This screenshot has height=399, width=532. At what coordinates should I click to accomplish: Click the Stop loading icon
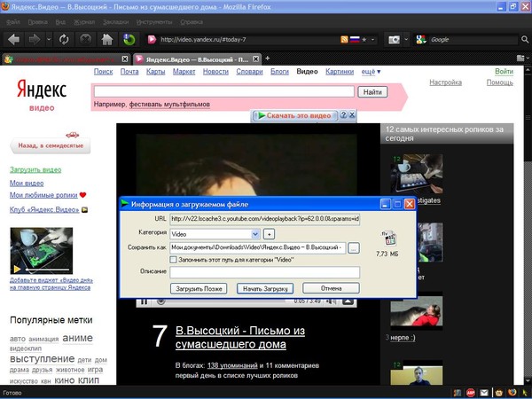tap(86, 39)
